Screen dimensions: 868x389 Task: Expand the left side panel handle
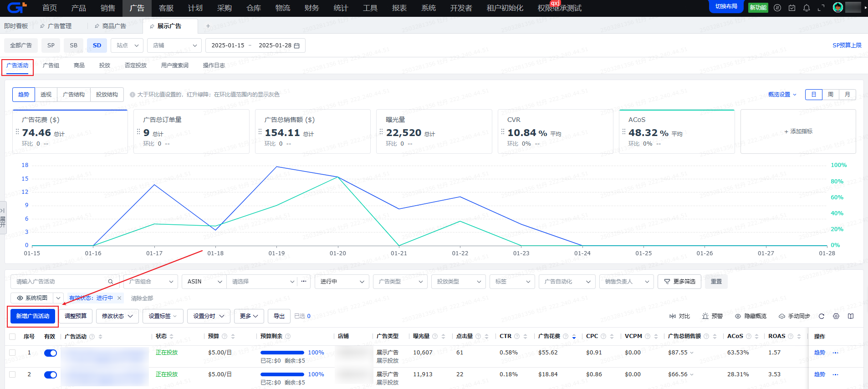pos(3,218)
